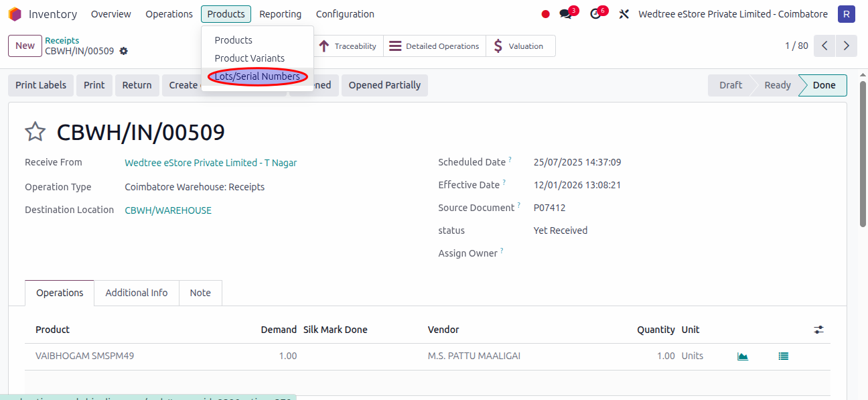
Task: Open company switcher Wedtree eStore - Coimbatore
Action: pos(733,14)
